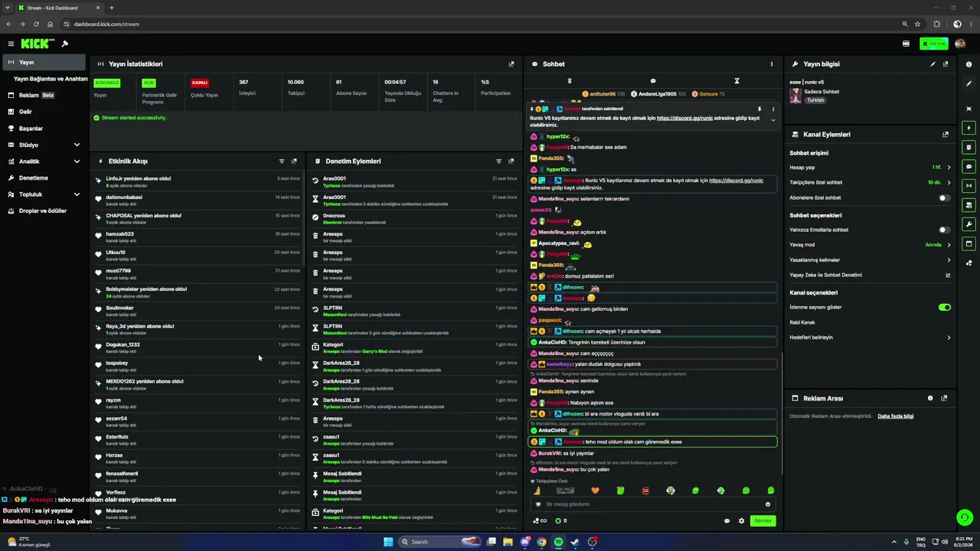Select Yayın in the left sidebar
Screen dimensions: 980x551
tap(44, 63)
